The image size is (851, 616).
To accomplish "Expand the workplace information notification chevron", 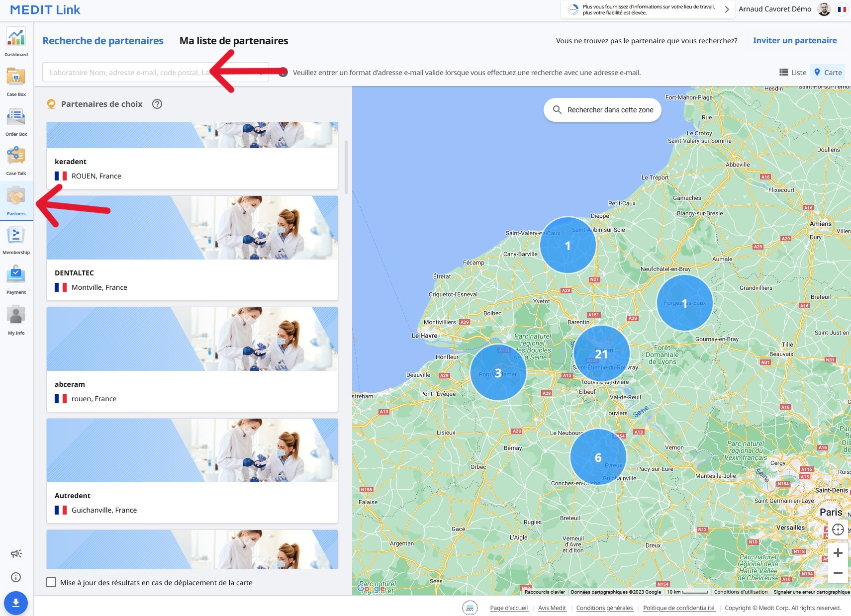I will pyautogui.click(x=727, y=9).
